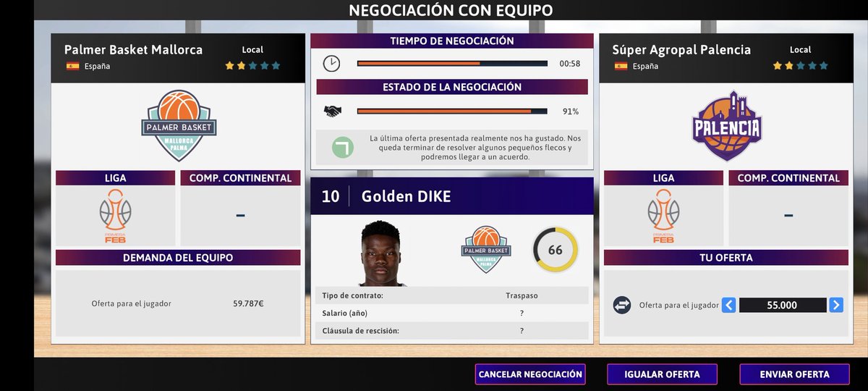
Task: Increase the player offer with right arrow
Action: [836, 306]
